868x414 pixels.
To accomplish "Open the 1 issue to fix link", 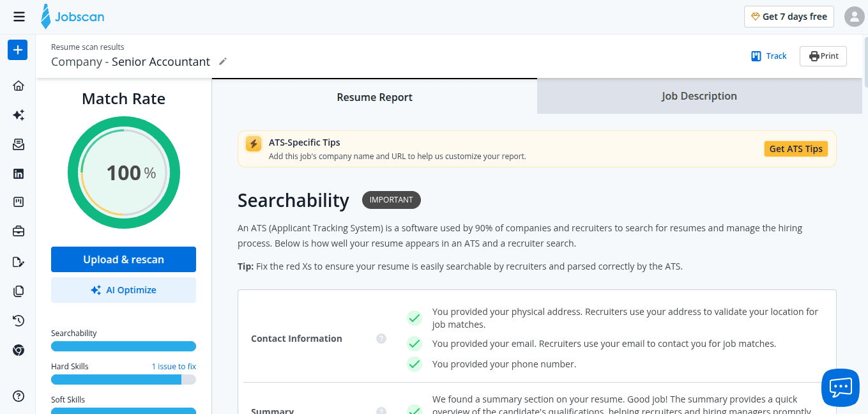I will (x=174, y=367).
